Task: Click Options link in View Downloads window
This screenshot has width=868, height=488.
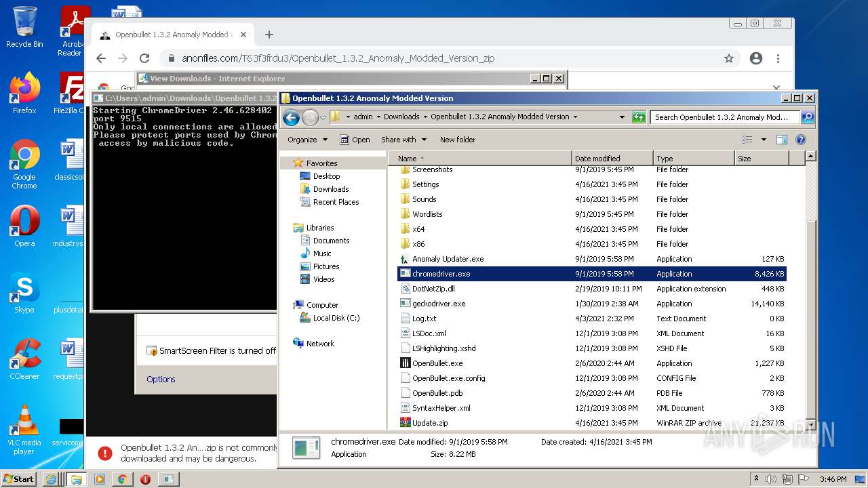Action: (x=161, y=380)
